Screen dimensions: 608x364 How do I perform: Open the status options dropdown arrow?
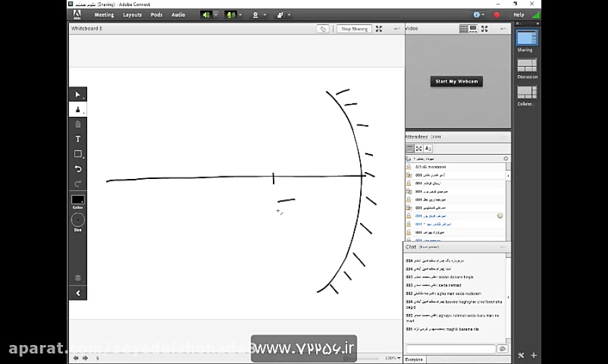point(289,15)
